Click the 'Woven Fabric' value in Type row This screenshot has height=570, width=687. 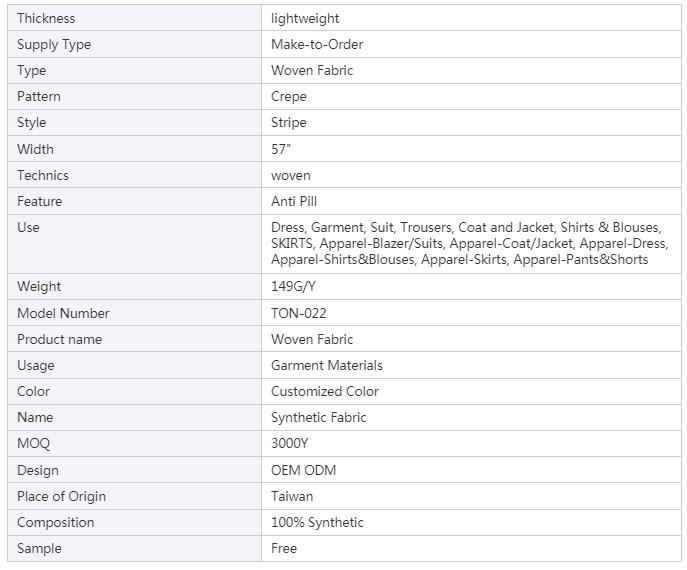(x=312, y=70)
